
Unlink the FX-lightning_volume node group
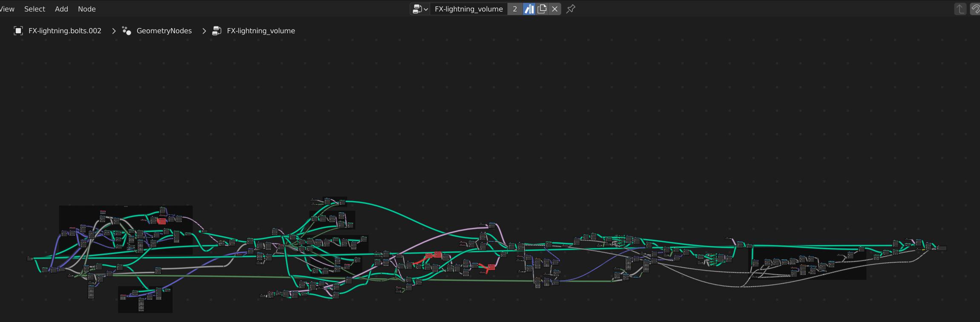point(555,9)
